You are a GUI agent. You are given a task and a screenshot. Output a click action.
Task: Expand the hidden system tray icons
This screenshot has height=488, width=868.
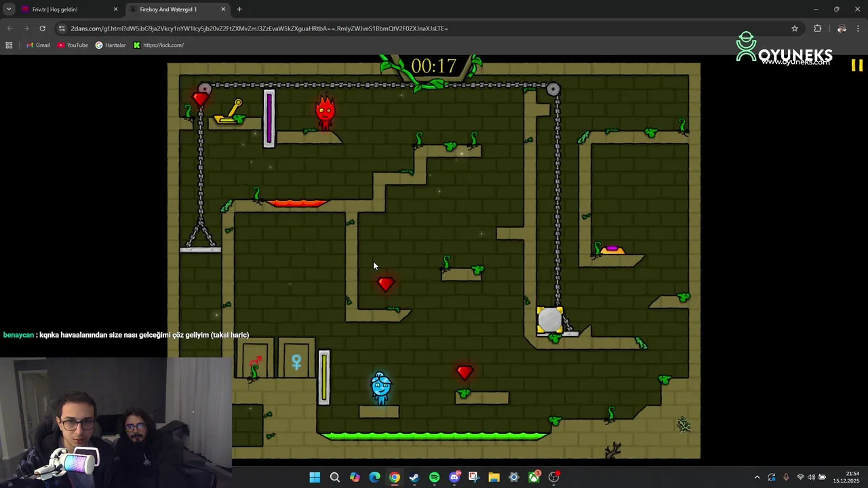pos(757,477)
